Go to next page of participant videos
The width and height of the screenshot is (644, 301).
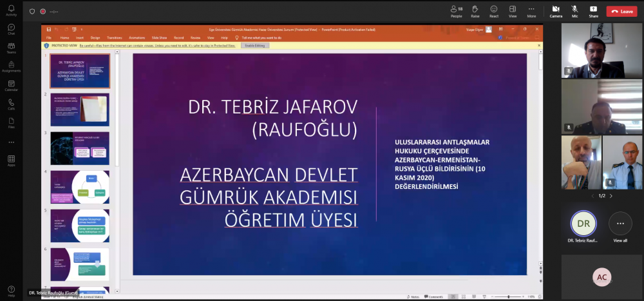click(611, 196)
